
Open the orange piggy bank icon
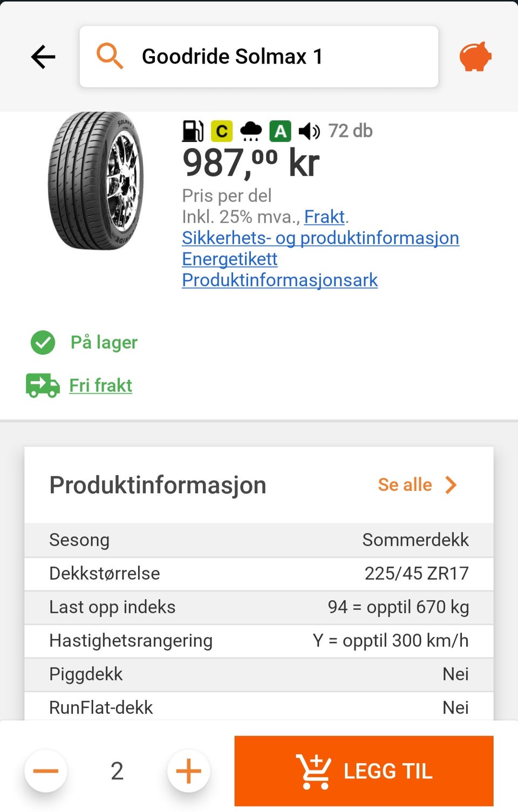(x=475, y=56)
